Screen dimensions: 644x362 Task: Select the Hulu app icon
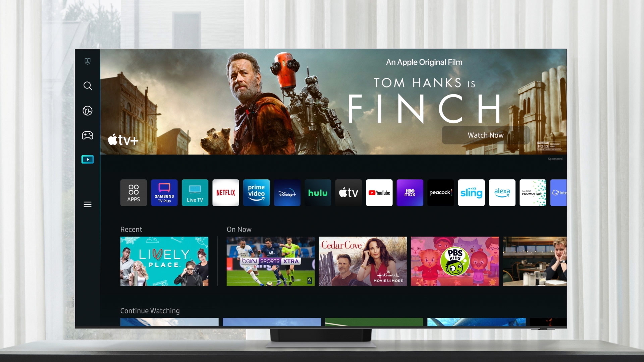318,192
